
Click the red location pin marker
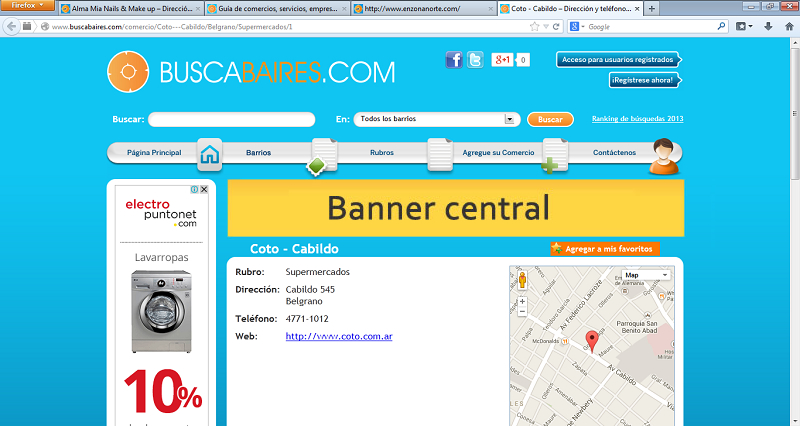(x=592, y=341)
